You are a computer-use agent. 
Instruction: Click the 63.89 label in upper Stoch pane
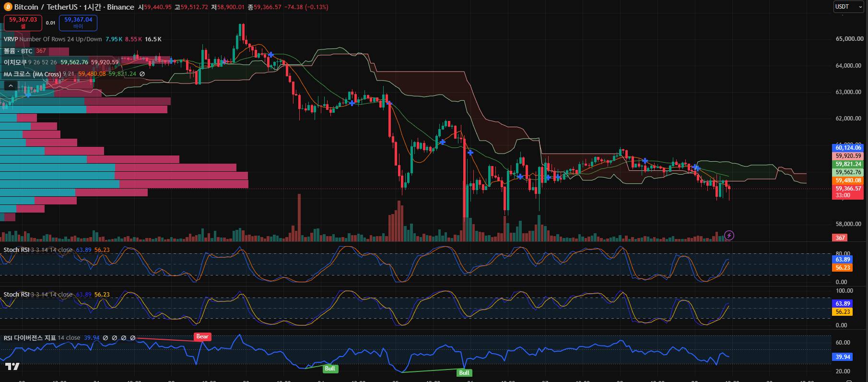(x=843, y=260)
